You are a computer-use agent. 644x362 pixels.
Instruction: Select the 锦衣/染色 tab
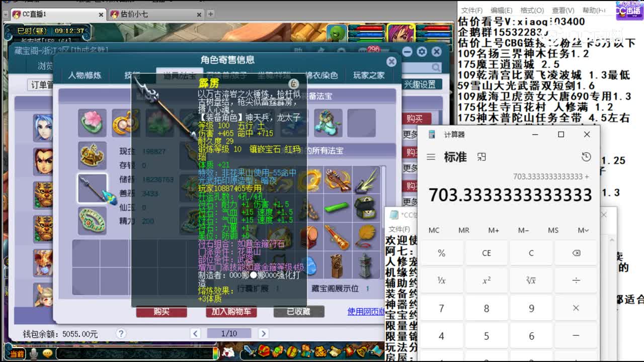tap(320, 75)
